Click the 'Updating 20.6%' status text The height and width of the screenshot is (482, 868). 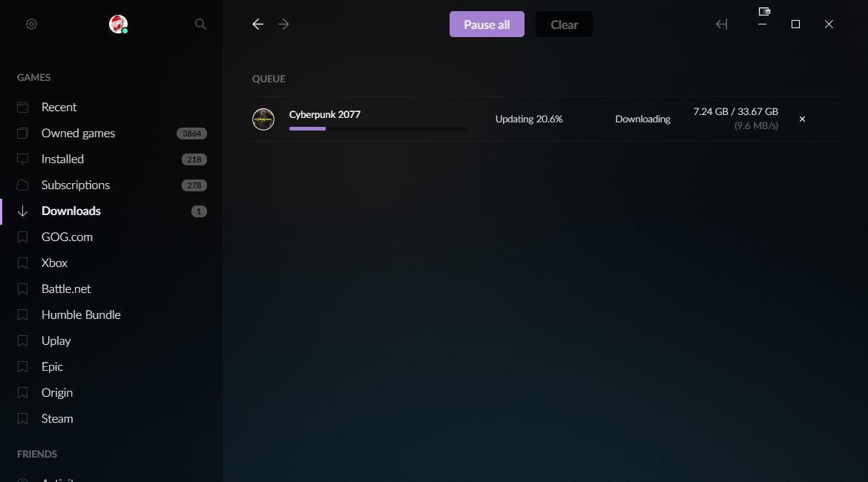pos(529,119)
